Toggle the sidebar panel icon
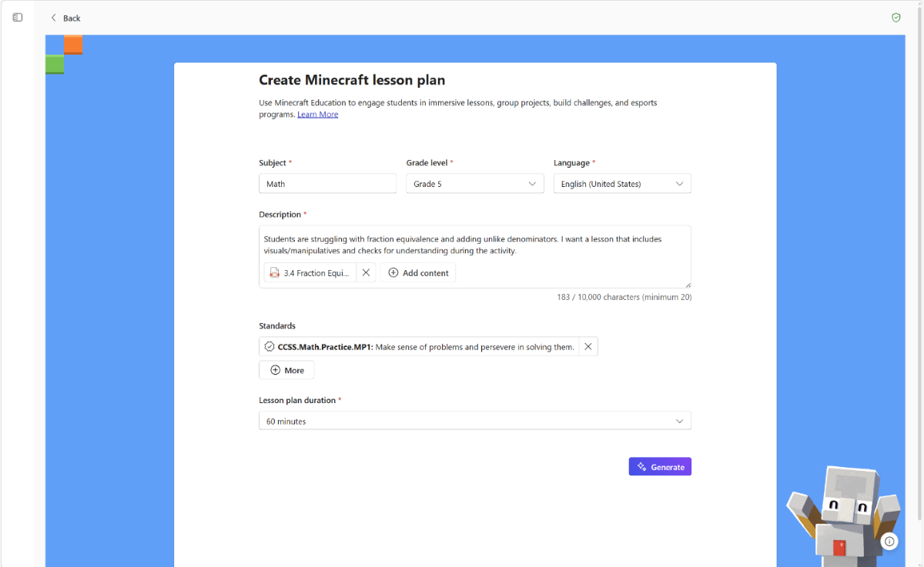924x567 pixels. coord(18,17)
